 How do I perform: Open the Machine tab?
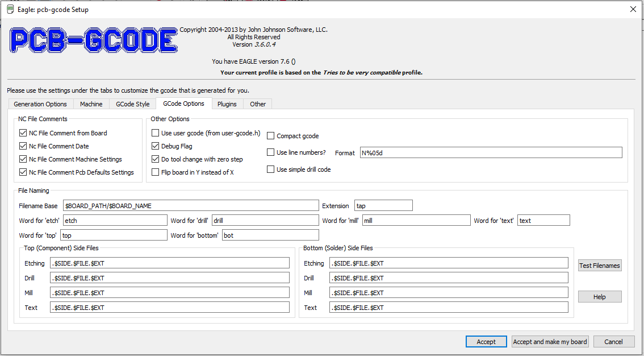click(x=91, y=104)
